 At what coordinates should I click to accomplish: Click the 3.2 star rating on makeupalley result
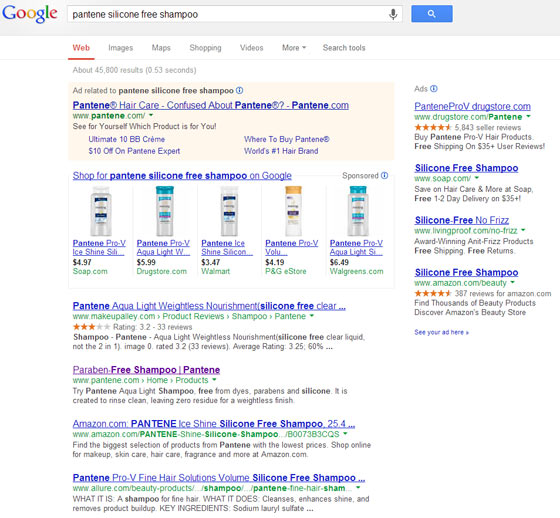pos(91,327)
